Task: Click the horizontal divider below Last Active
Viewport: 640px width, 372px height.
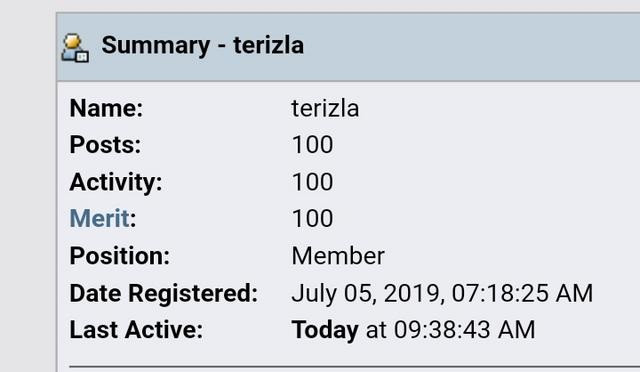Action: [355, 367]
